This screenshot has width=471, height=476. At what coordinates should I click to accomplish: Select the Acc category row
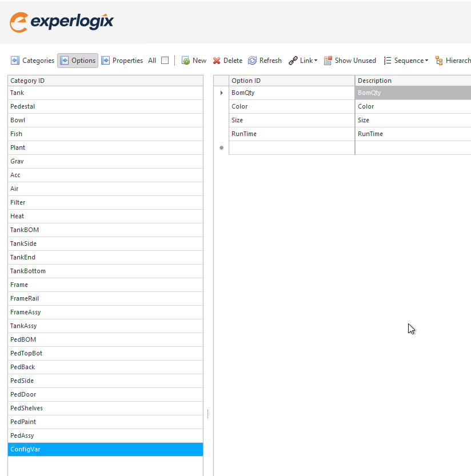pyautogui.click(x=105, y=175)
